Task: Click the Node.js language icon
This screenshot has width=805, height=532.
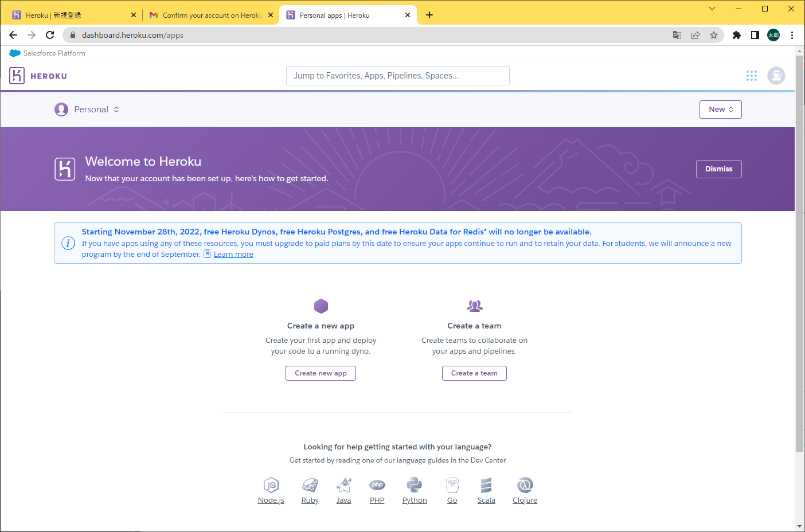Action: 271,486
